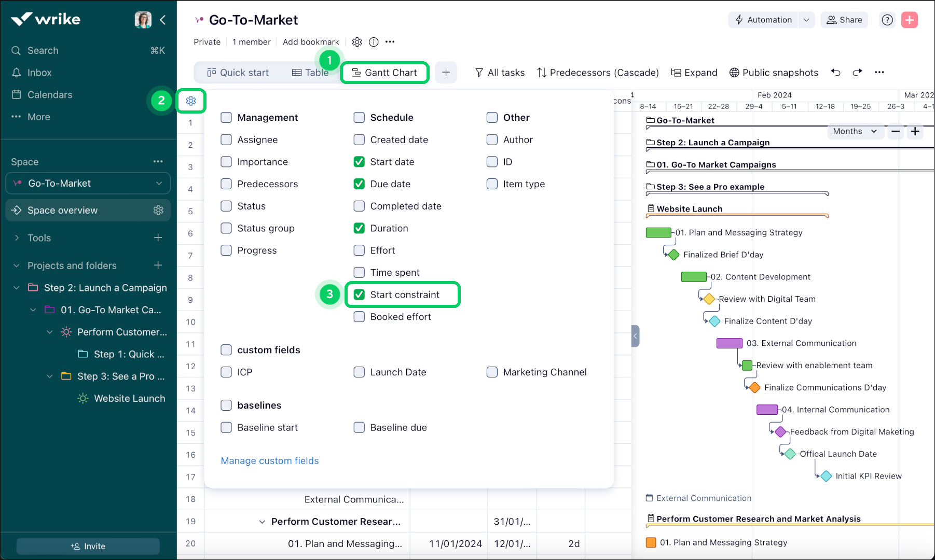Image resolution: width=935 pixels, height=560 pixels.
Task: Click the redo arrow icon in toolbar
Action: tap(857, 72)
